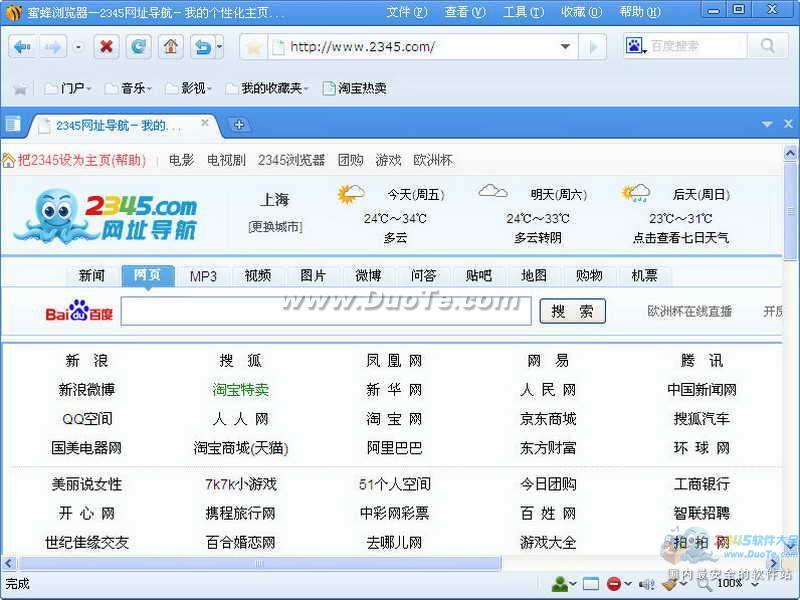This screenshot has width=800, height=600.
Task: Open the 门户 bookmarks folder dropdown
Action: pyautogui.click(x=70, y=88)
